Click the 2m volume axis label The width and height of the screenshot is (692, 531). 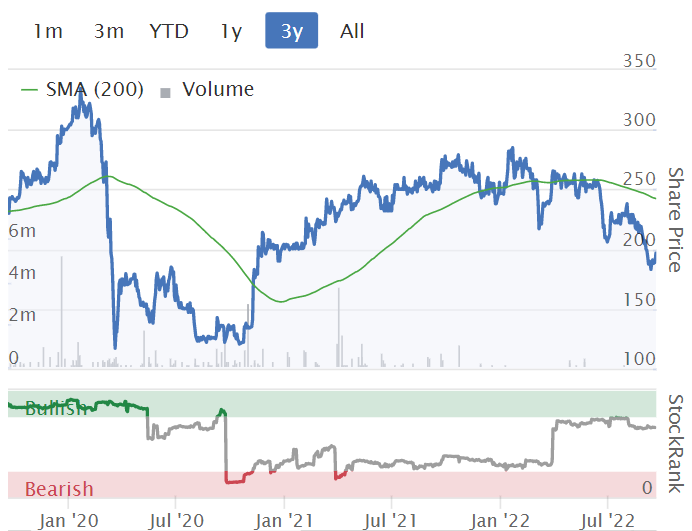click(x=22, y=315)
